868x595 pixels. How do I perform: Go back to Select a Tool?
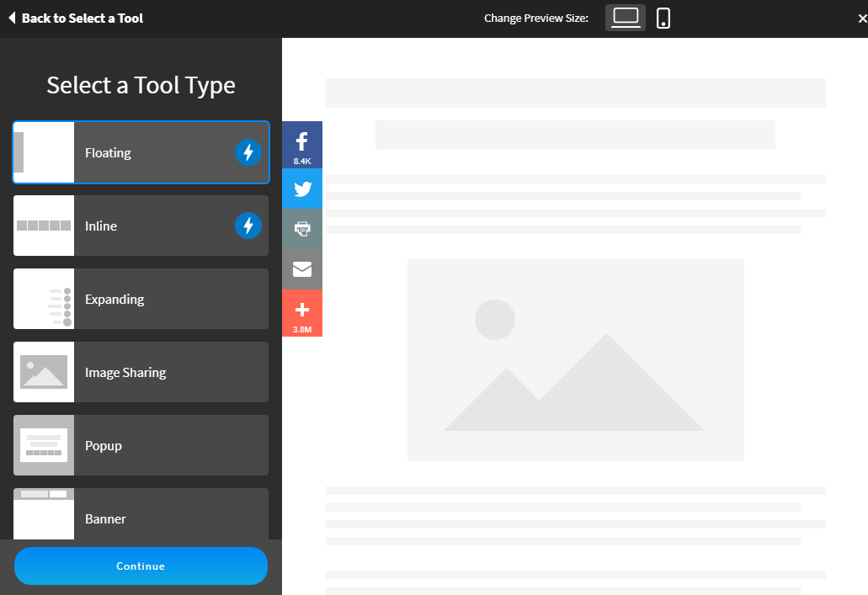coord(76,18)
